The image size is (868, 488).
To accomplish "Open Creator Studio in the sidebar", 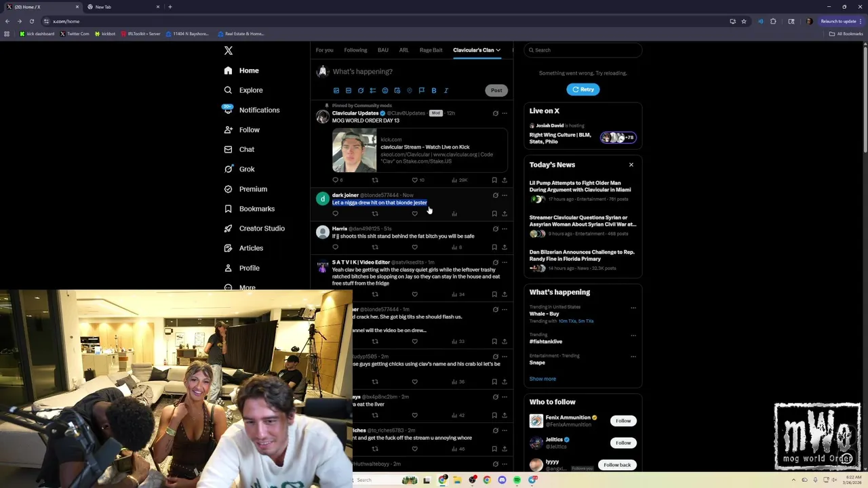I will 254,228.
